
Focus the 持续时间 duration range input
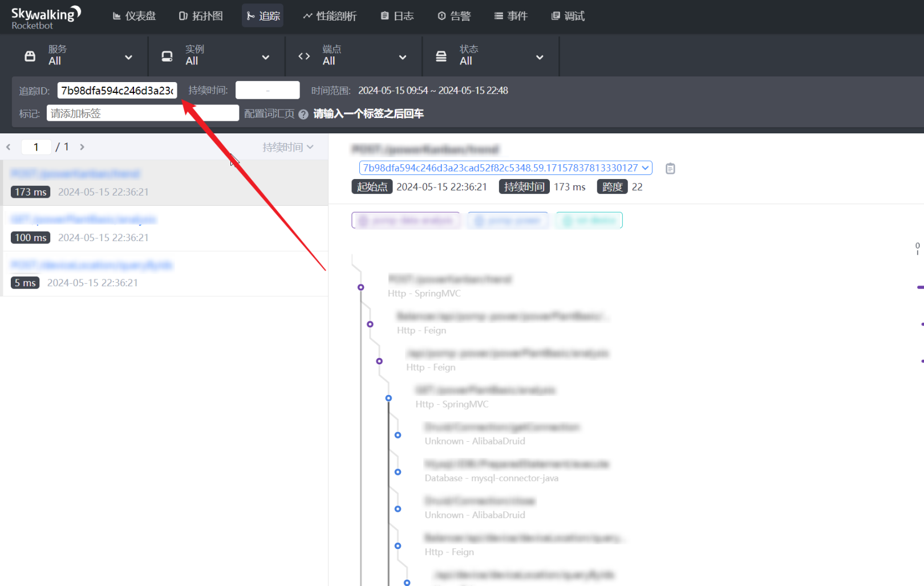point(268,90)
